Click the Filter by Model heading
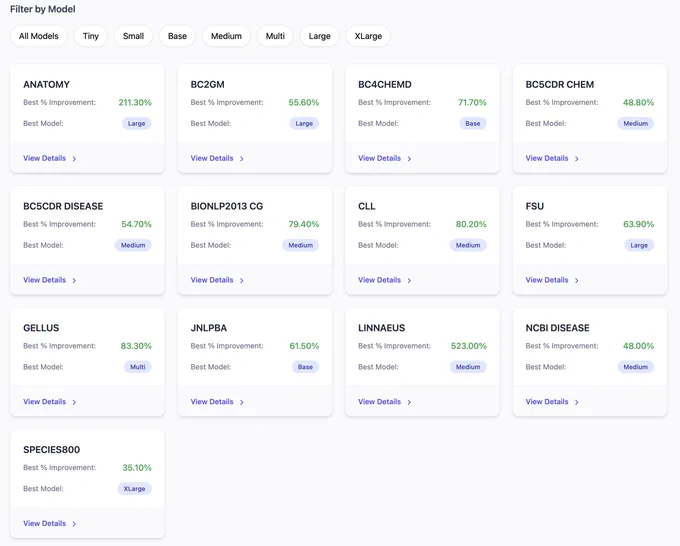Screen dimensions: 680x546 point(42,9)
